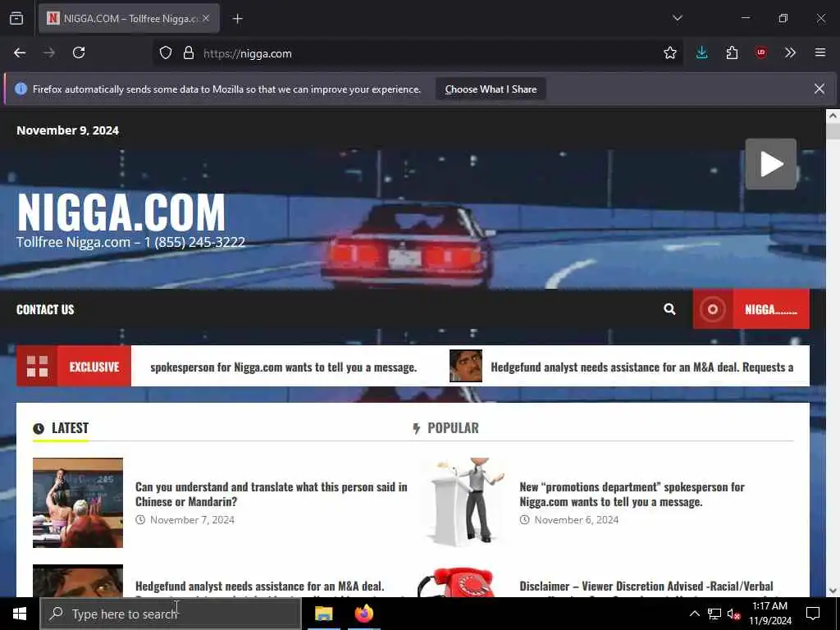This screenshot has height=630, width=840.
Task: Click the large white site title
Action: pos(121,212)
